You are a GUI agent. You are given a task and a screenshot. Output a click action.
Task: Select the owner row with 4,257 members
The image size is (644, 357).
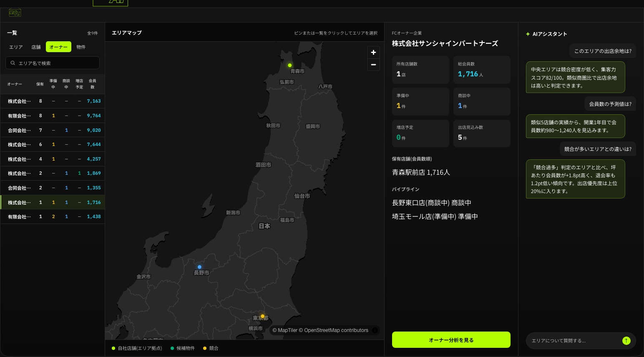coord(53,159)
